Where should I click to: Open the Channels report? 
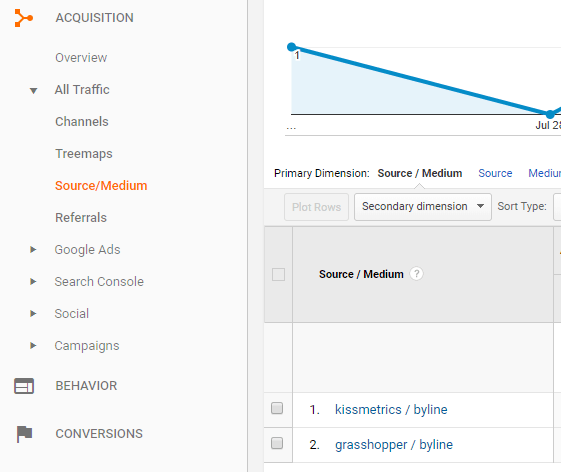(82, 122)
